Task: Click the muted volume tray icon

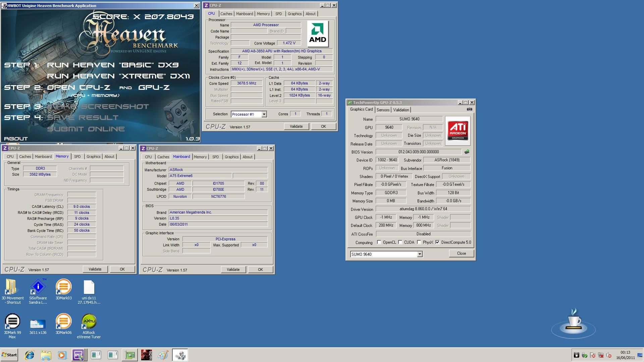Action: click(x=608, y=355)
